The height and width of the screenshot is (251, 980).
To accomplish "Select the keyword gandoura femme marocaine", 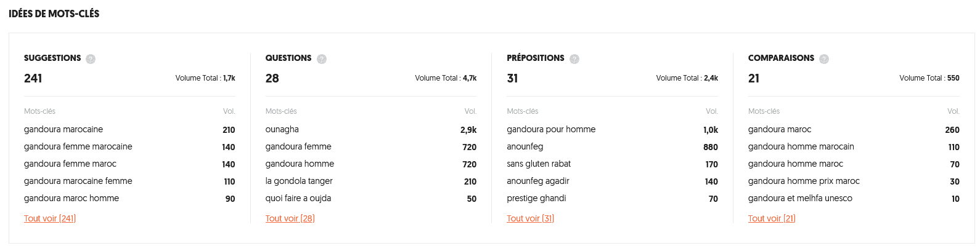I will click(x=78, y=147).
